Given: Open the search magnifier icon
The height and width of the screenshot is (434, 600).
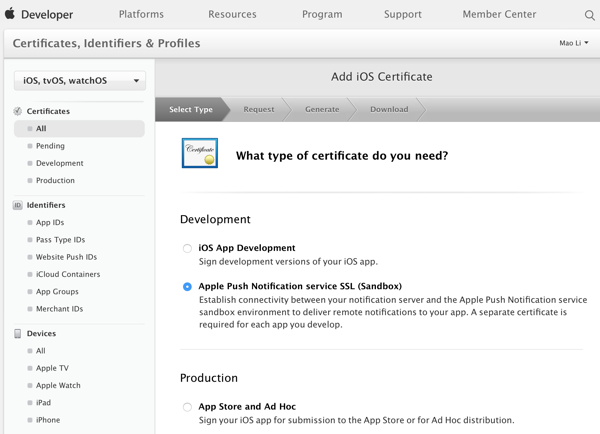Looking at the screenshot, I should point(588,15).
